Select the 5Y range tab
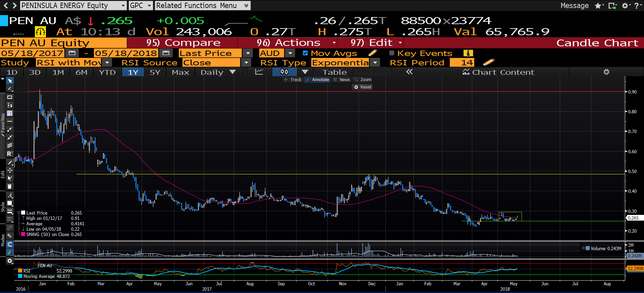 pos(155,72)
